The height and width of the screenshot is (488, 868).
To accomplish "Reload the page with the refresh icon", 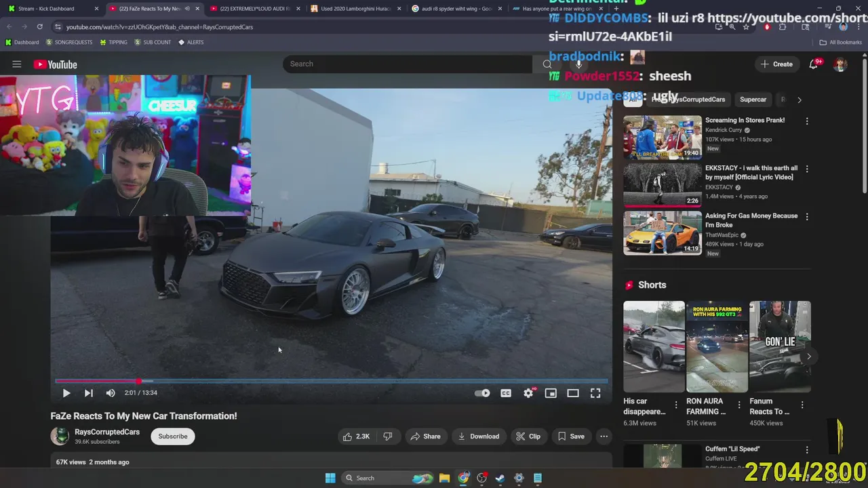I will click(x=40, y=26).
